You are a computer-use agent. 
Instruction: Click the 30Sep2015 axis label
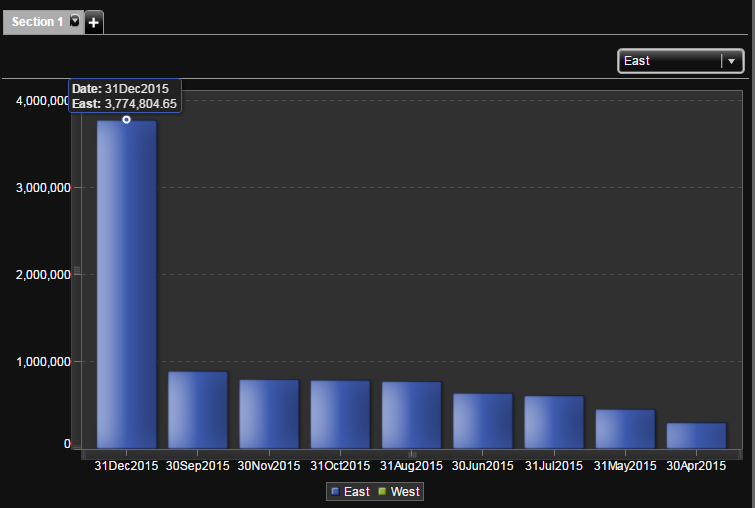tap(197, 466)
